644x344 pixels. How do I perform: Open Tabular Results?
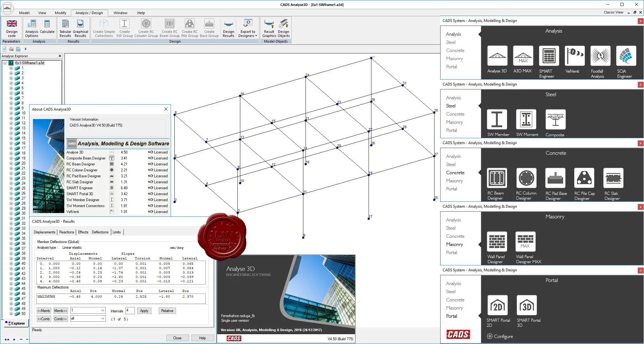coord(65,28)
